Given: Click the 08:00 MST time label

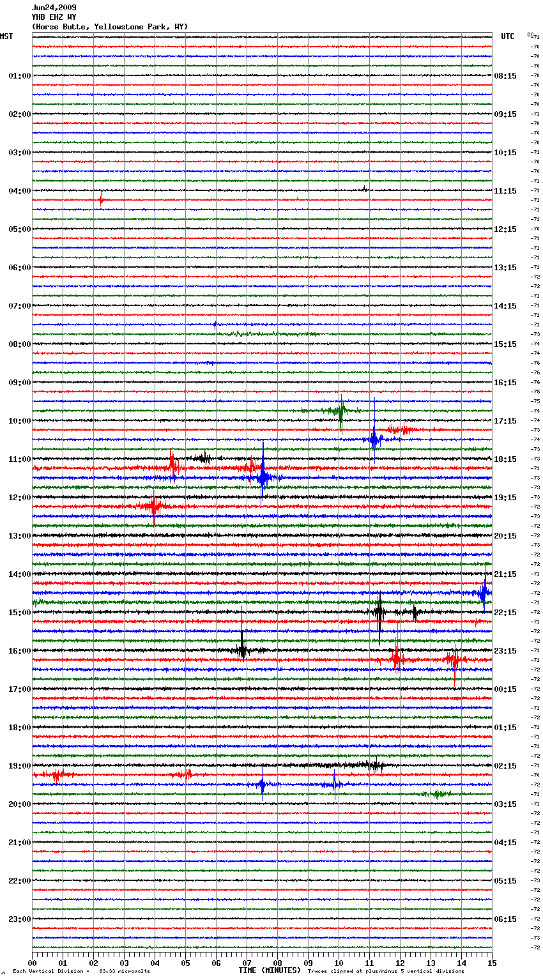Looking at the screenshot, I should [20, 344].
